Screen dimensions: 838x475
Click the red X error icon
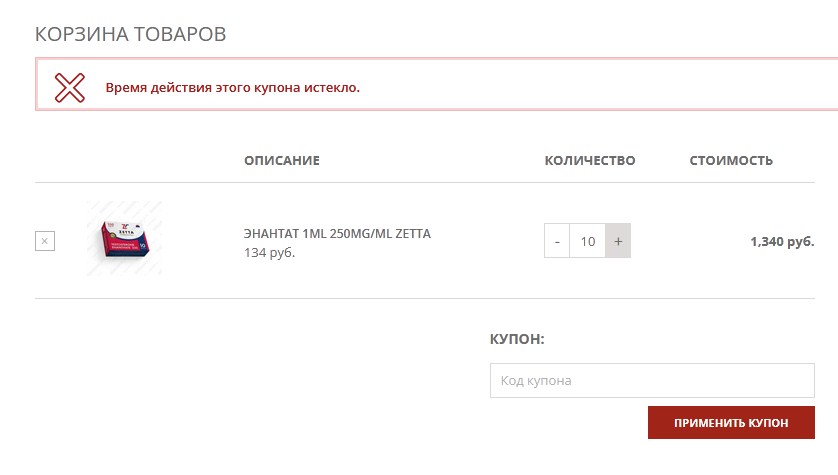tap(69, 87)
